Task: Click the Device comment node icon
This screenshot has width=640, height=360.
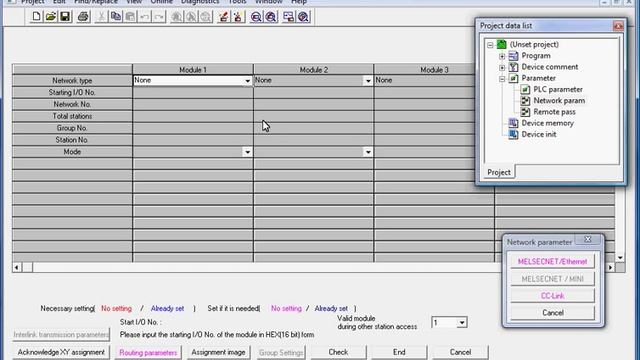Action: 513,67
